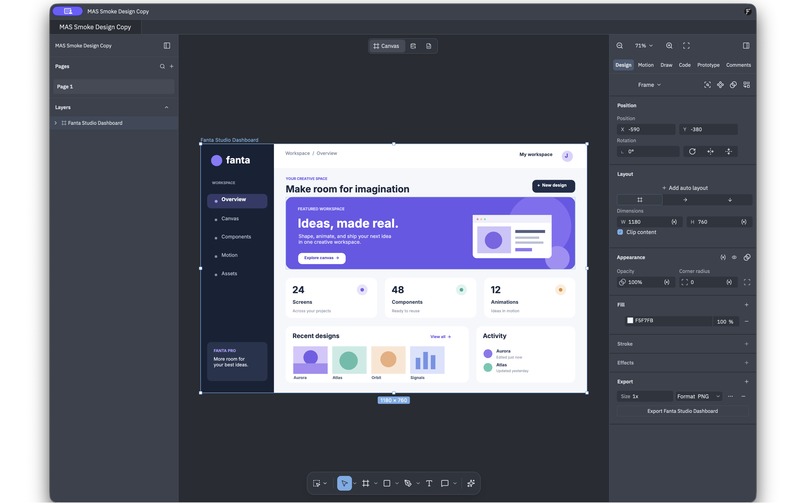Open dropdown arrow next to Rectangle tool
Image resolution: width=806 pixels, height=504 pixels.
396,483
